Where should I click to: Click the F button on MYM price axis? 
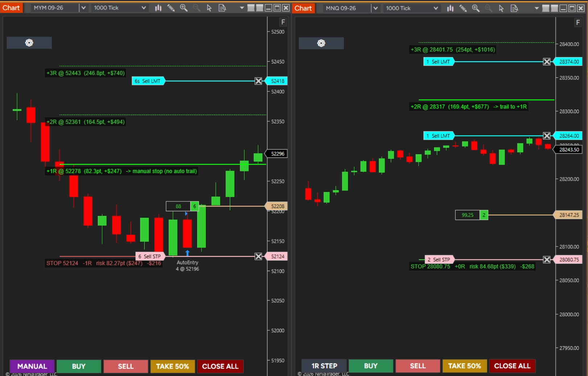(x=283, y=22)
